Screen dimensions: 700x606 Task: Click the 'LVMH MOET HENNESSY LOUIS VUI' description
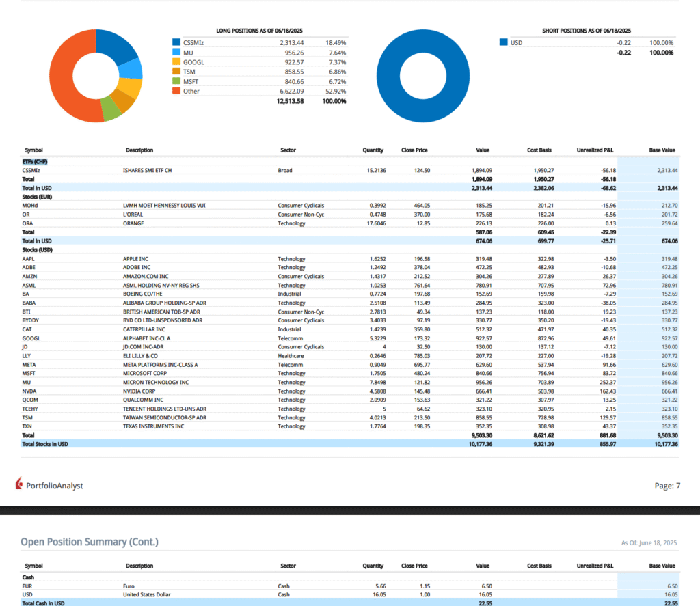164,206
